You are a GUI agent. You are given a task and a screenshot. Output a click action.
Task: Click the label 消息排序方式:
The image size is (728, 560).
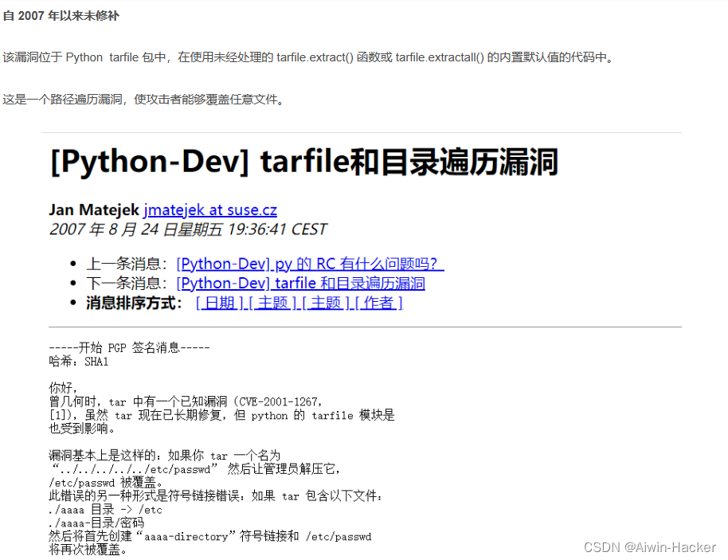pos(134,303)
